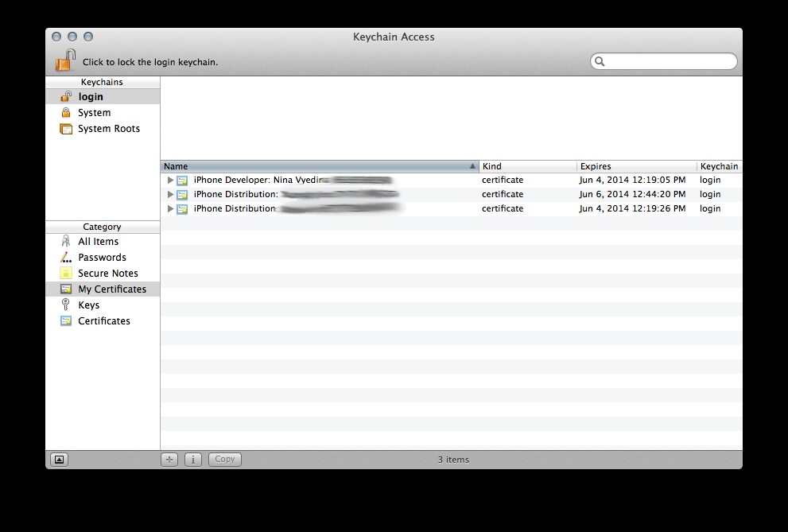Sort by the Keychain column header
This screenshot has width=788, height=532.
(x=720, y=166)
